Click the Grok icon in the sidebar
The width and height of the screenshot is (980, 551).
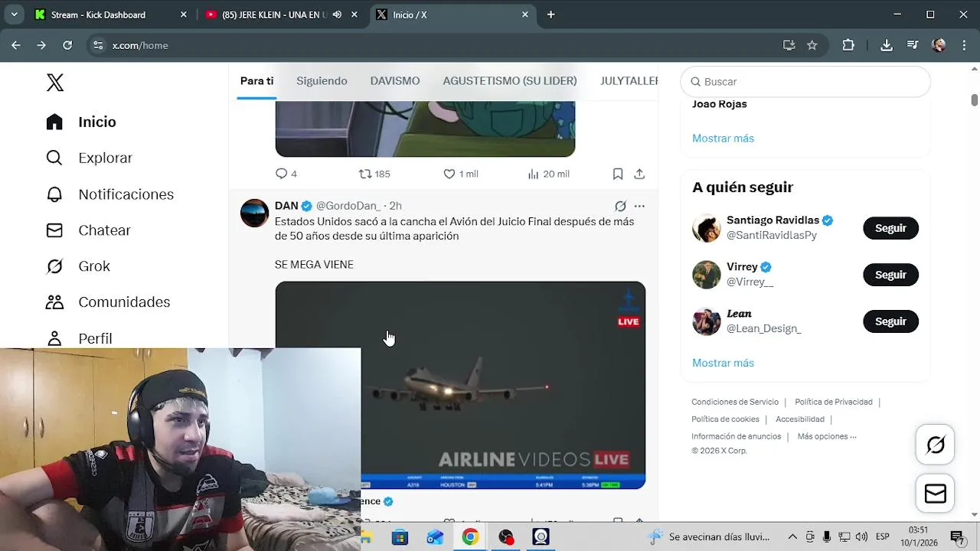pos(54,266)
